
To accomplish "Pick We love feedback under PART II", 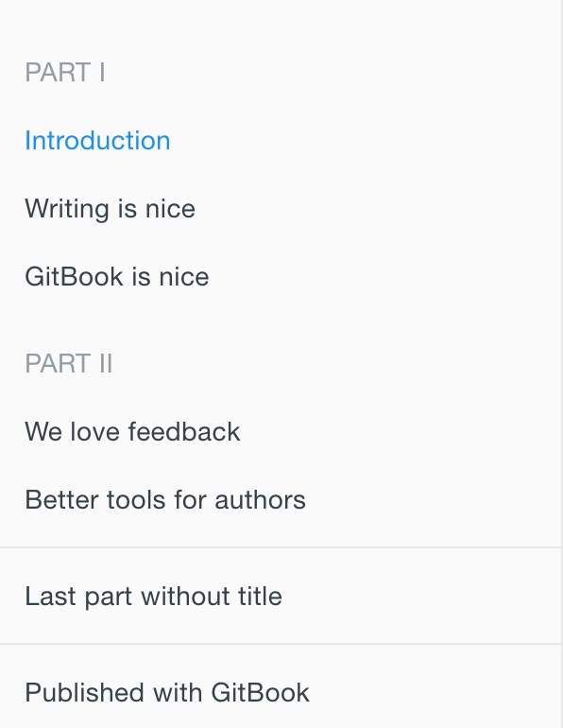I will click(x=132, y=431).
